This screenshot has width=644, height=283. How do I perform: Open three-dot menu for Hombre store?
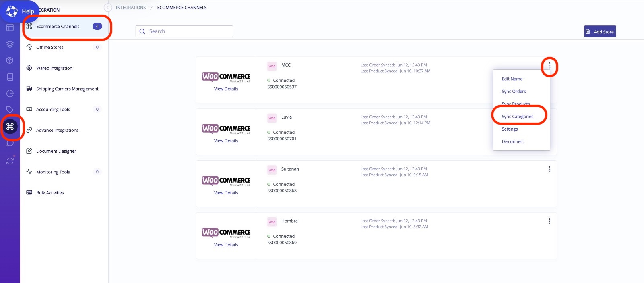point(549,221)
